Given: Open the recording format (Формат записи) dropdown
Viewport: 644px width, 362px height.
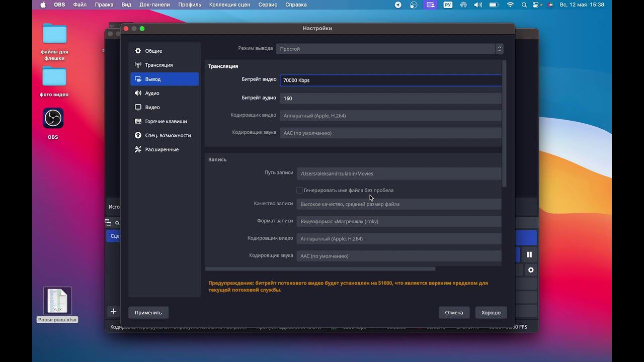Looking at the screenshot, I should pos(398,221).
